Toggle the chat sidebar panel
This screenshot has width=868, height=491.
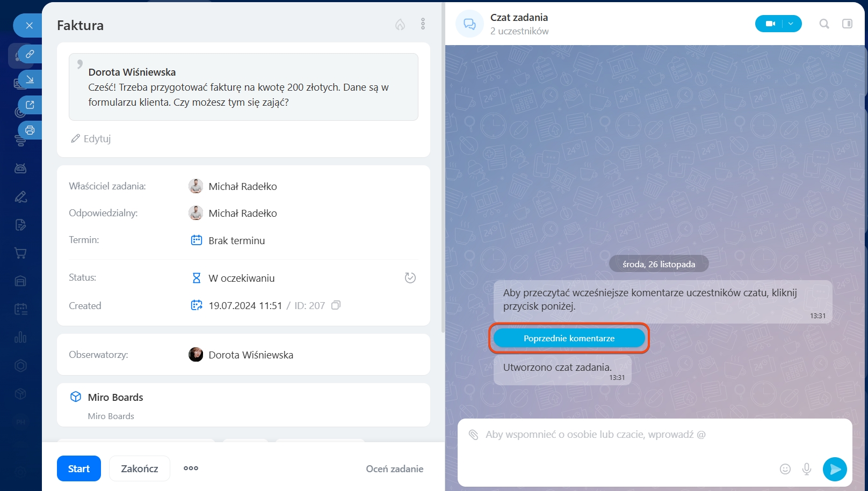point(847,24)
